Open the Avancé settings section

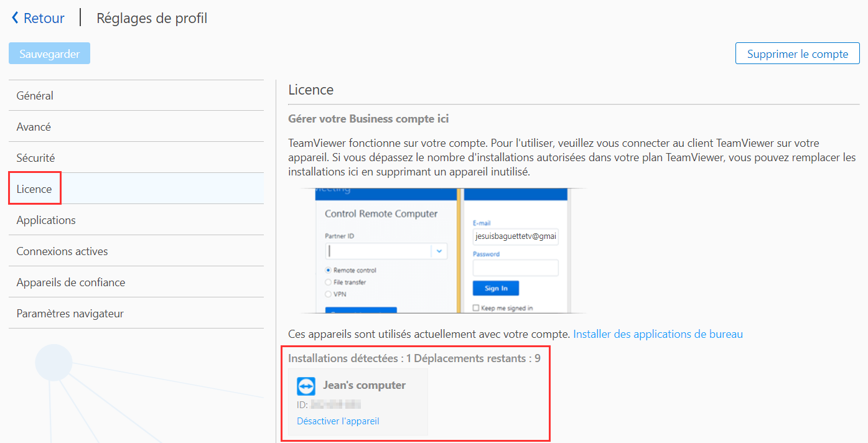(x=136, y=126)
